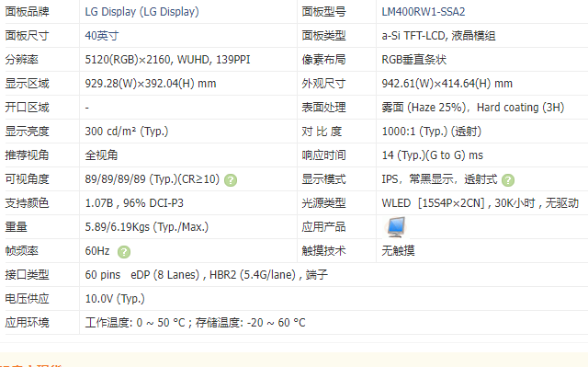Click the RGB垂直条状 pixel layout value
The image size is (588, 367).
[x=414, y=60]
